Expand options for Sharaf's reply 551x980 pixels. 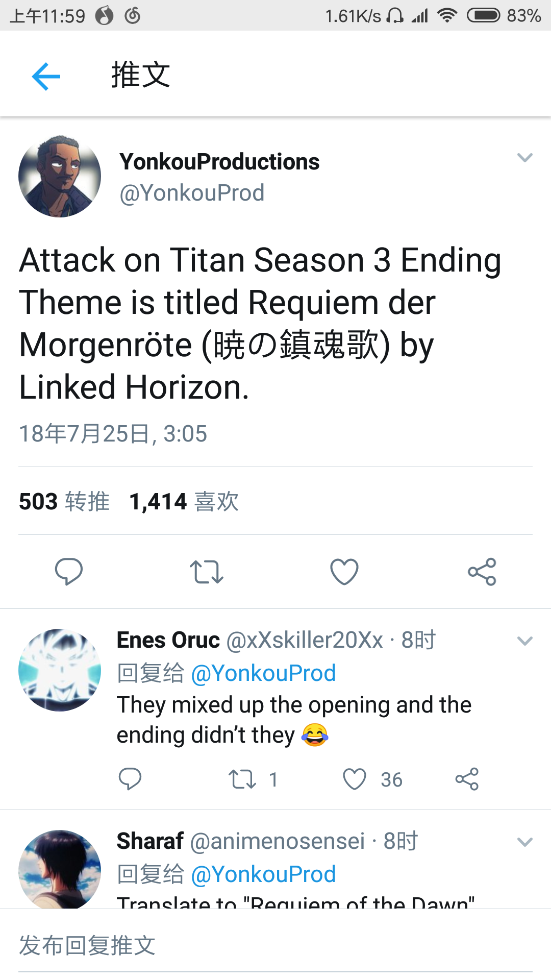pos(525,842)
